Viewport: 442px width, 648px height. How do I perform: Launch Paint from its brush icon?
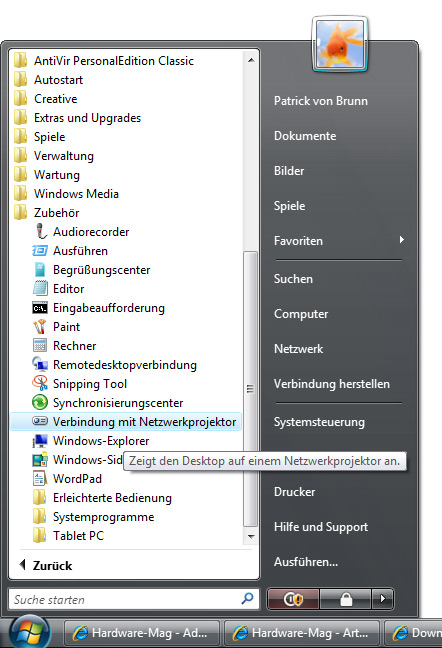click(40, 326)
